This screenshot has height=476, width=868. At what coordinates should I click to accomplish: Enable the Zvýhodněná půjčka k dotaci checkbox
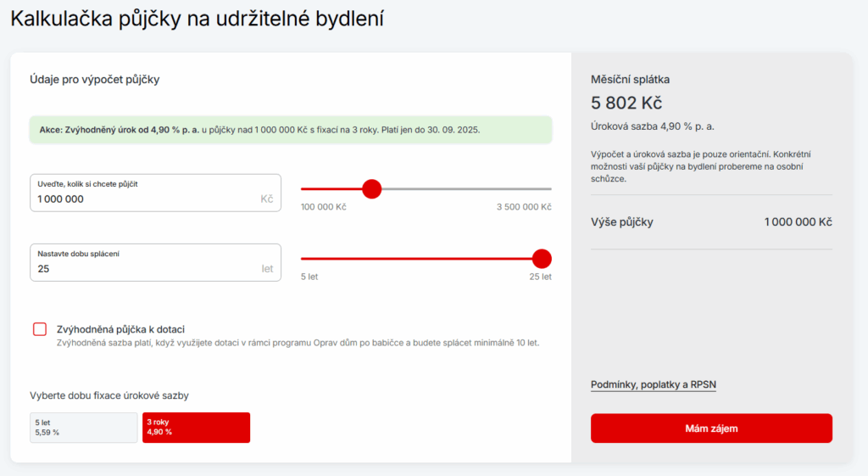(x=40, y=329)
